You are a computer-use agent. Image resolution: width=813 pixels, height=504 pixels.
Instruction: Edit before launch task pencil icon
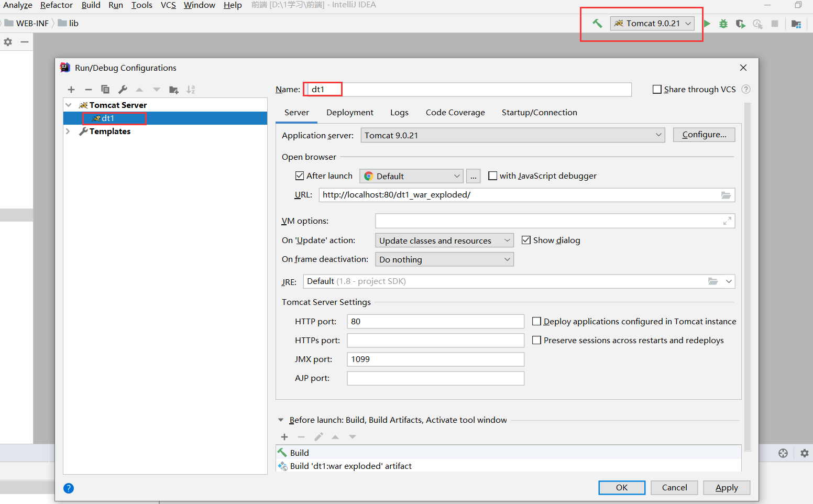318,437
